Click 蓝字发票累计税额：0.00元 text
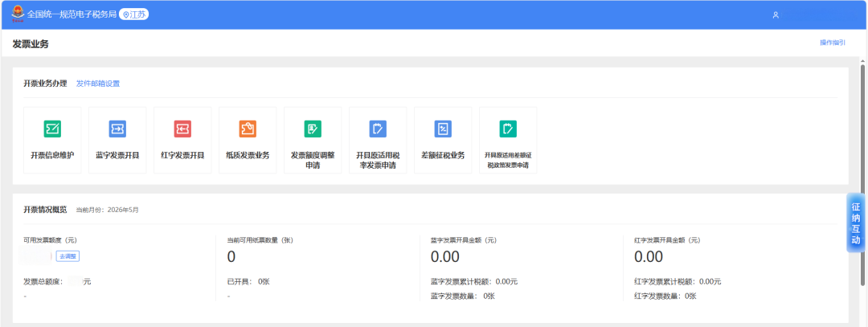This screenshot has width=868, height=327. 474,282
